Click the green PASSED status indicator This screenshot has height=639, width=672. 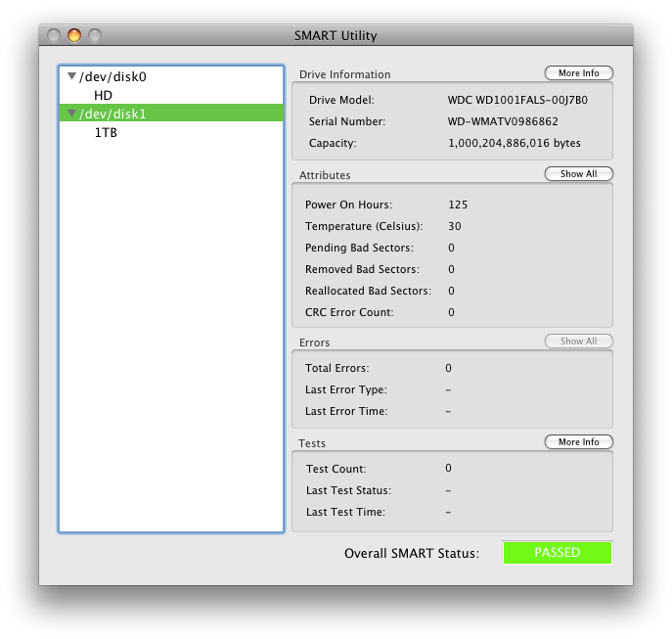[558, 552]
